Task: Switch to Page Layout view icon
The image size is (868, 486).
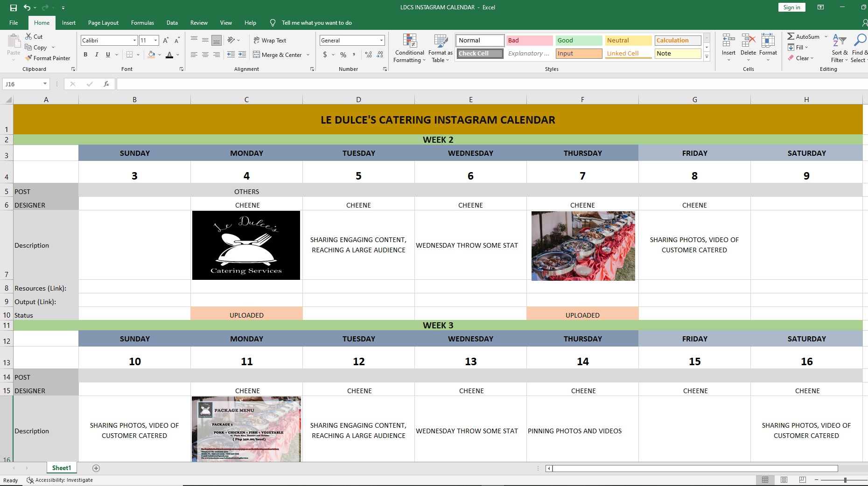Action: [x=784, y=480]
